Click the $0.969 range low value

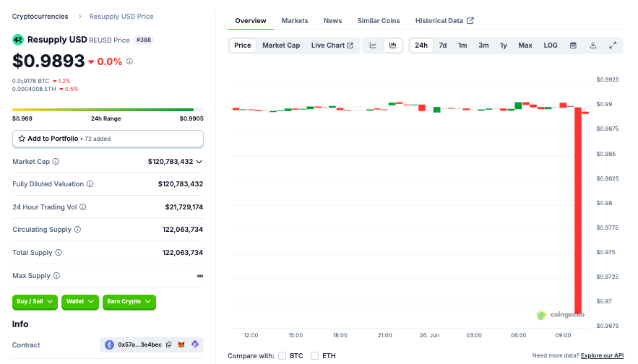tap(22, 118)
